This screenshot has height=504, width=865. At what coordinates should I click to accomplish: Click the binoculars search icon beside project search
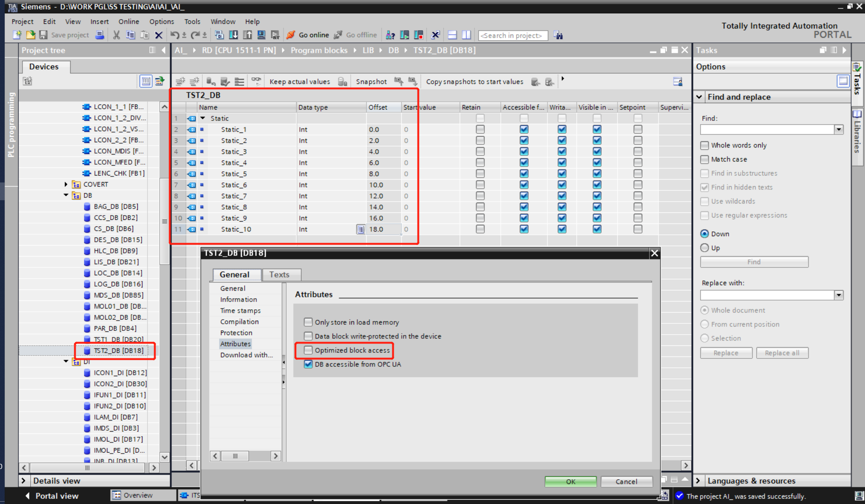pos(558,35)
